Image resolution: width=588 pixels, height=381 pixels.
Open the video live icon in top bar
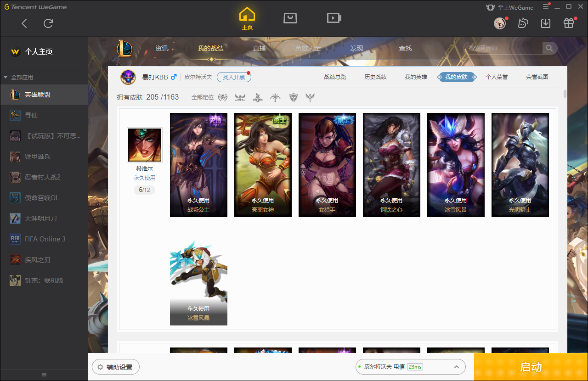(x=334, y=18)
